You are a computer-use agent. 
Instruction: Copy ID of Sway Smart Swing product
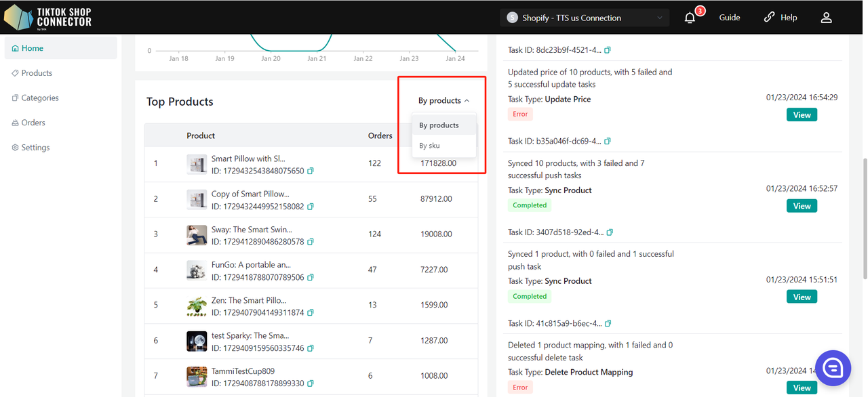tap(311, 242)
